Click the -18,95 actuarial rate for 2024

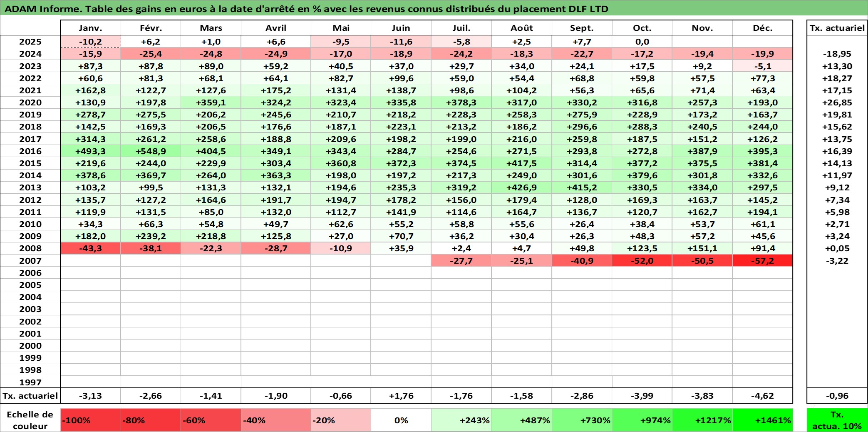pos(837,54)
